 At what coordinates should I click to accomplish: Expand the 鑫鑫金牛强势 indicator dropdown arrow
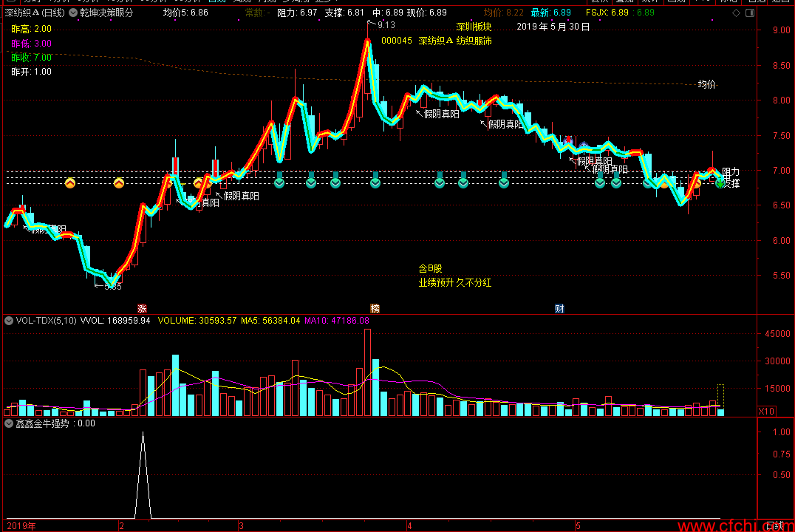[x=9, y=423]
